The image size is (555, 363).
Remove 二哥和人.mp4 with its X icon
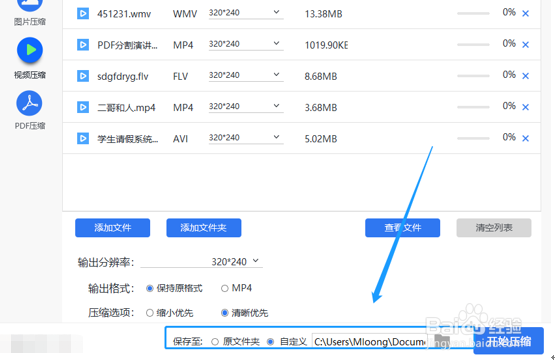pyautogui.click(x=526, y=107)
